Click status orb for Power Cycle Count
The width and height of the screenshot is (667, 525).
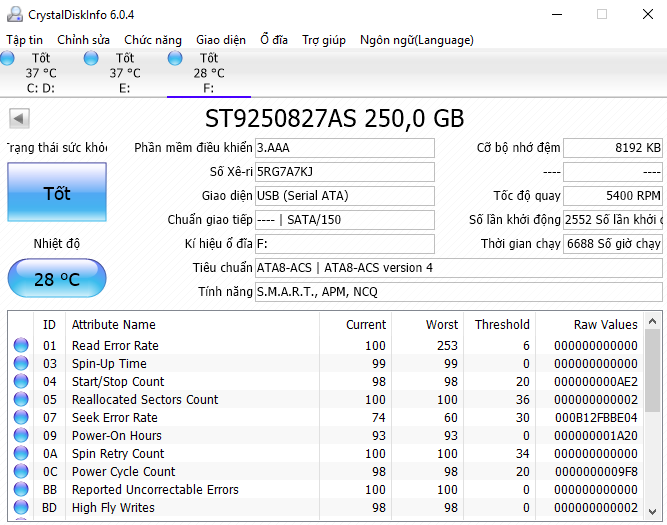click(21, 472)
